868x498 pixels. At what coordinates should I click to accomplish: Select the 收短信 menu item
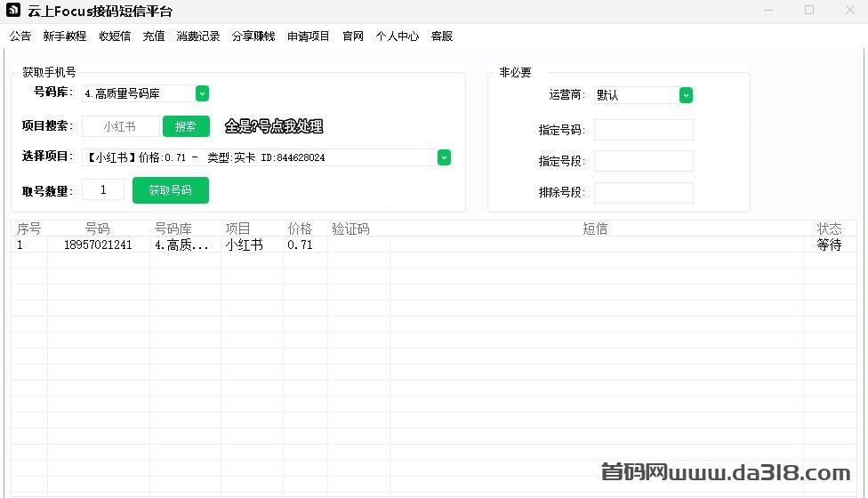coord(115,36)
